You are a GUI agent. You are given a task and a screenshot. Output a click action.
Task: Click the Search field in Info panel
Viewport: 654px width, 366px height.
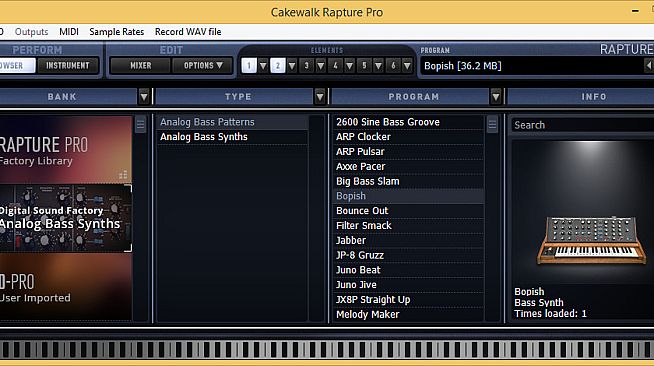pos(583,125)
